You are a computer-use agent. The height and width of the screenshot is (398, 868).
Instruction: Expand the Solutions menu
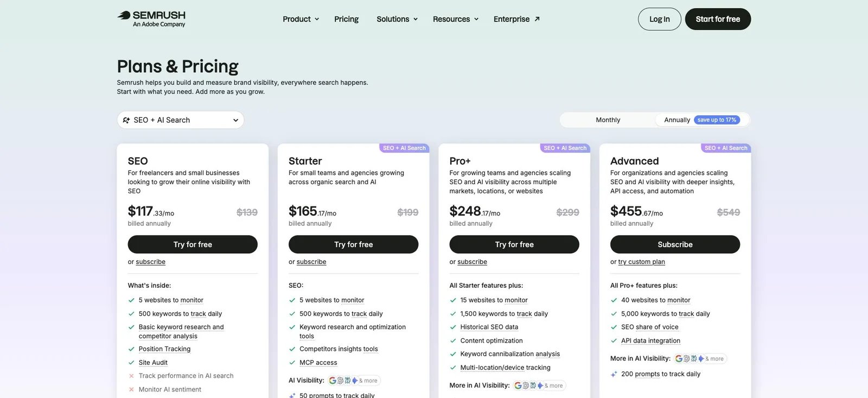[x=397, y=19]
